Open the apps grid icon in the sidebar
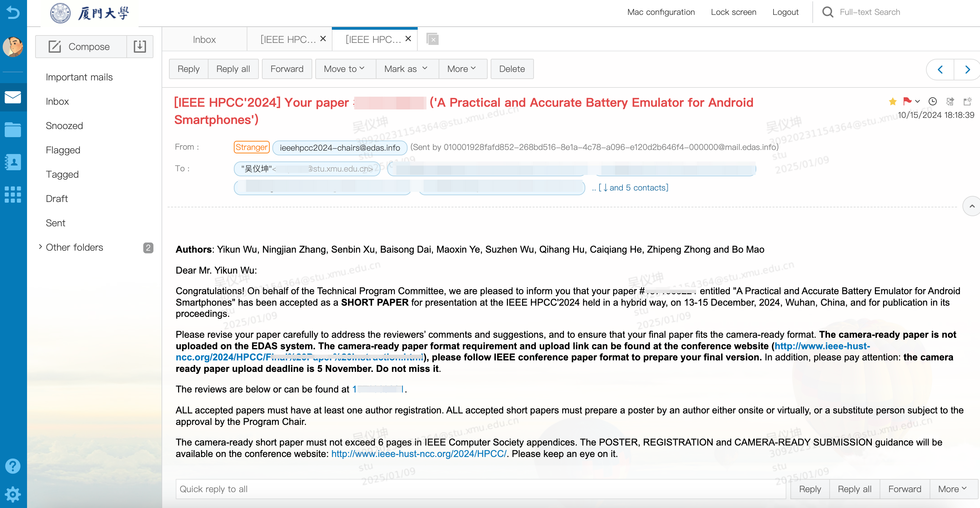The image size is (980, 508). click(x=13, y=194)
